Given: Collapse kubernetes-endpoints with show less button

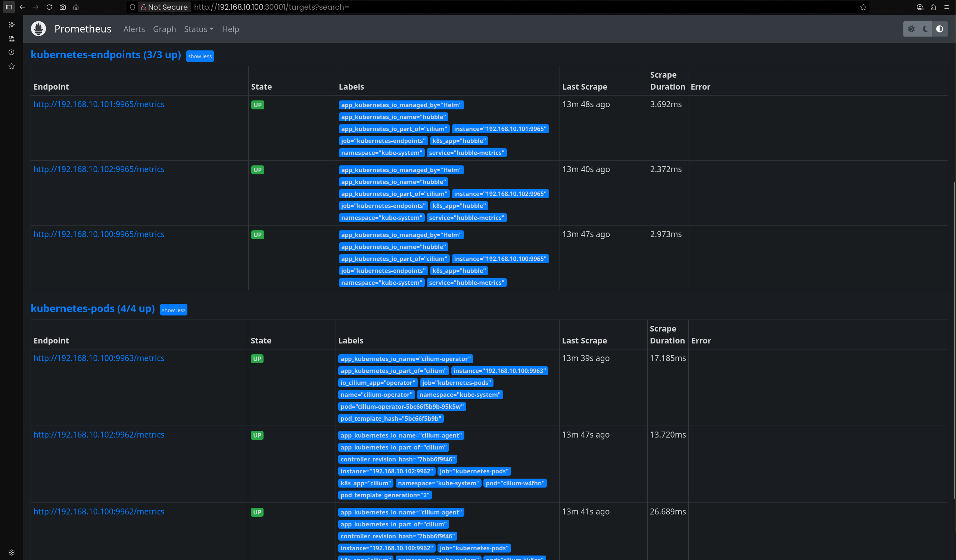Looking at the screenshot, I should [200, 56].
